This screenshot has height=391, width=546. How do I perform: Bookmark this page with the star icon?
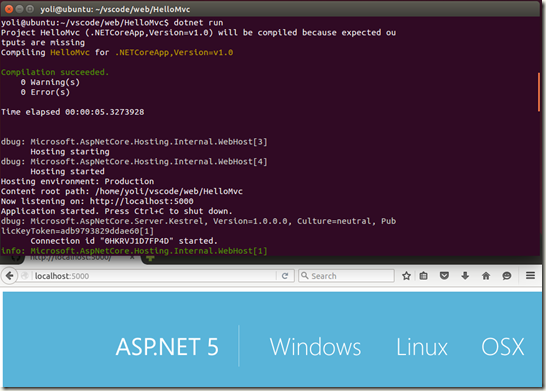[406, 276]
